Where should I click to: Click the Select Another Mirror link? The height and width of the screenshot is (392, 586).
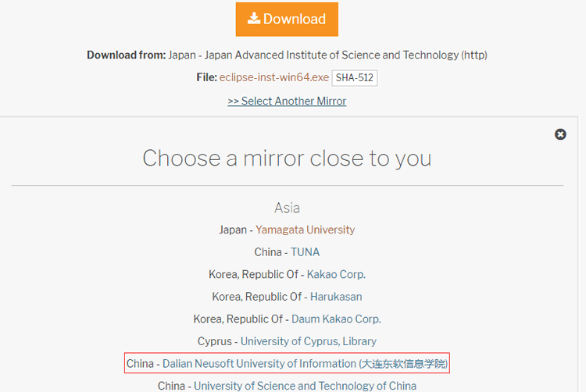tap(287, 101)
